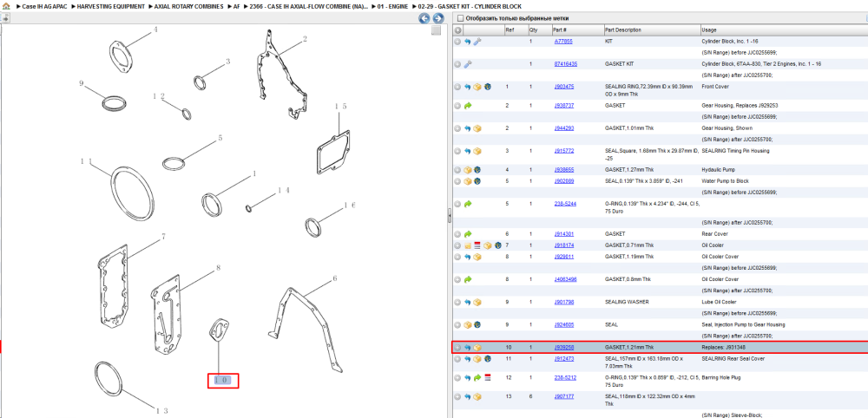Click the blue return arrow for A77855

[x=468, y=42]
